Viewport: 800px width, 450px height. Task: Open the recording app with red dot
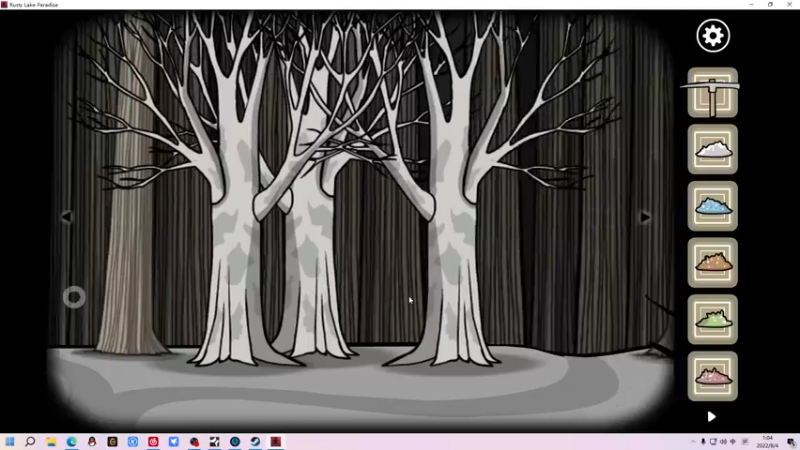tap(194, 441)
